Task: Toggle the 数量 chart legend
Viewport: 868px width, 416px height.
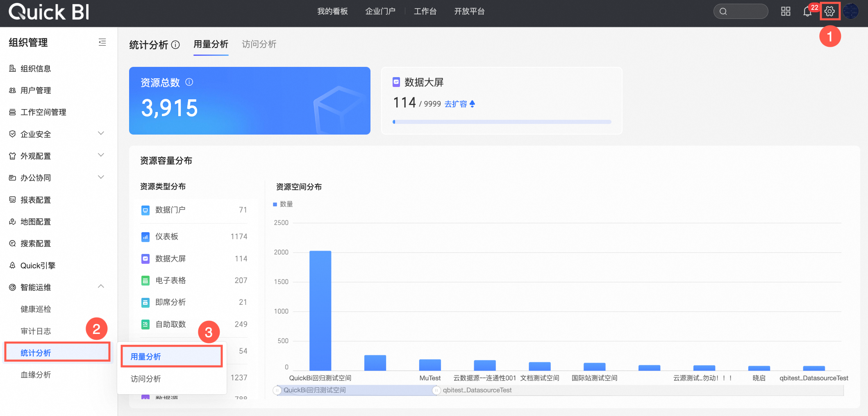Action: click(x=283, y=204)
